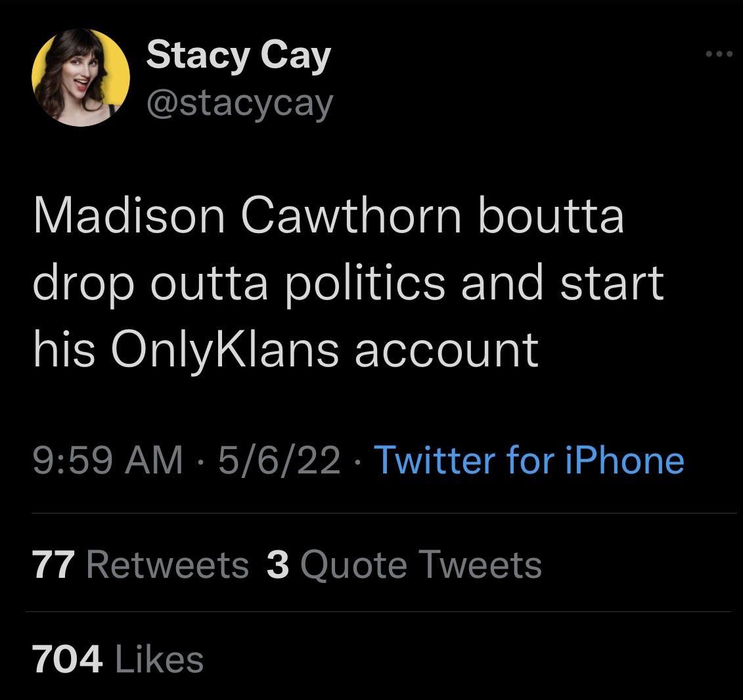Show the 3 Quote Tweets
The height and width of the screenshot is (700, 743).
[x=404, y=565]
